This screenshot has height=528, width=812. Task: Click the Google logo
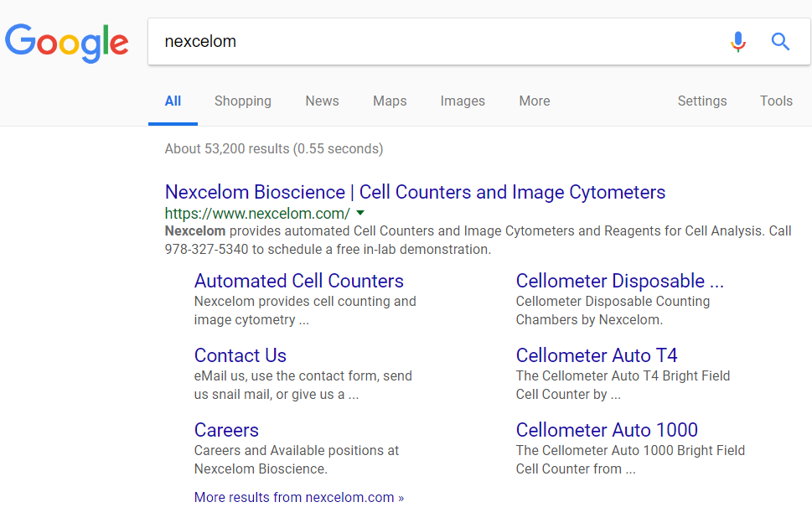[67, 43]
